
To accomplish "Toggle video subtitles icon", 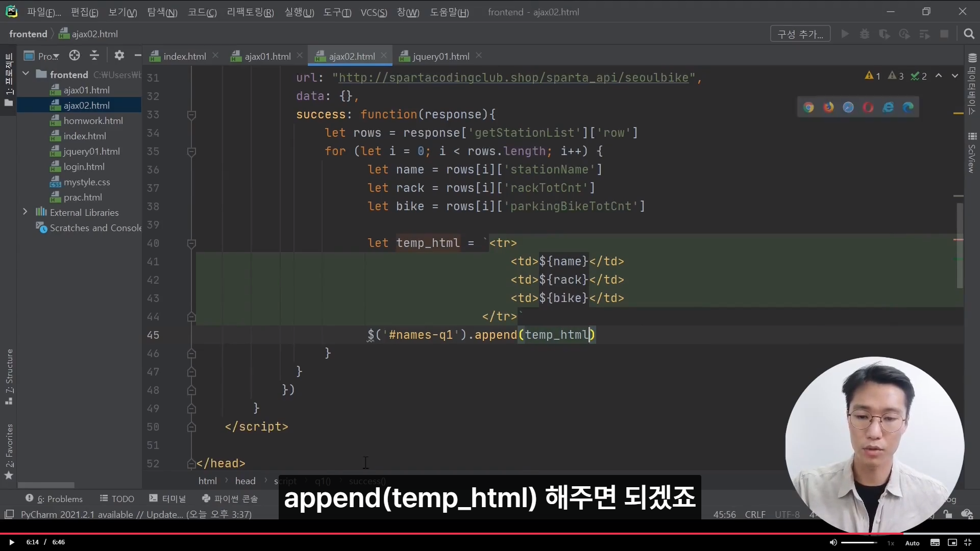I will coord(935,543).
